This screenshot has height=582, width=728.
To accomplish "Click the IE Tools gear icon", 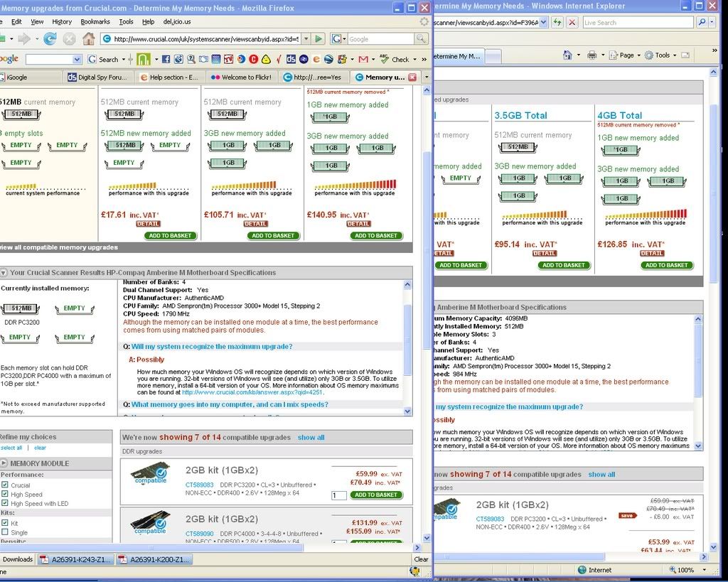I will pyautogui.click(x=649, y=55).
